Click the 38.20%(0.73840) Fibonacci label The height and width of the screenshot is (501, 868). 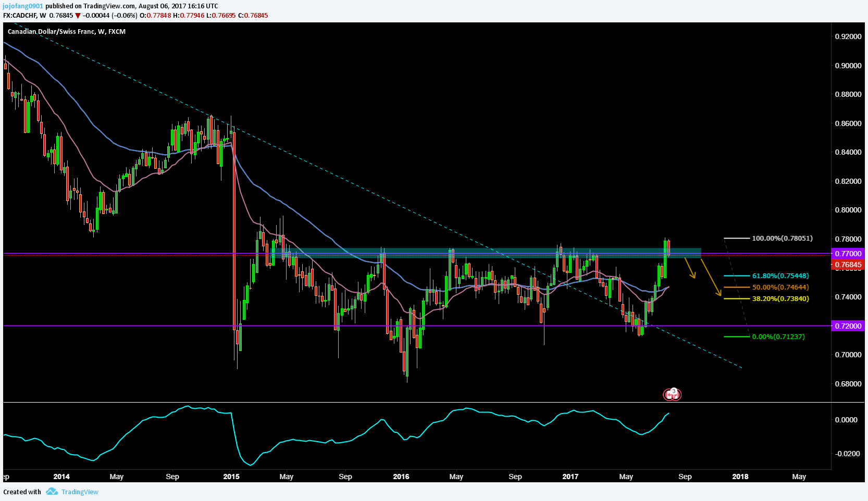click(x=780, y=298)
